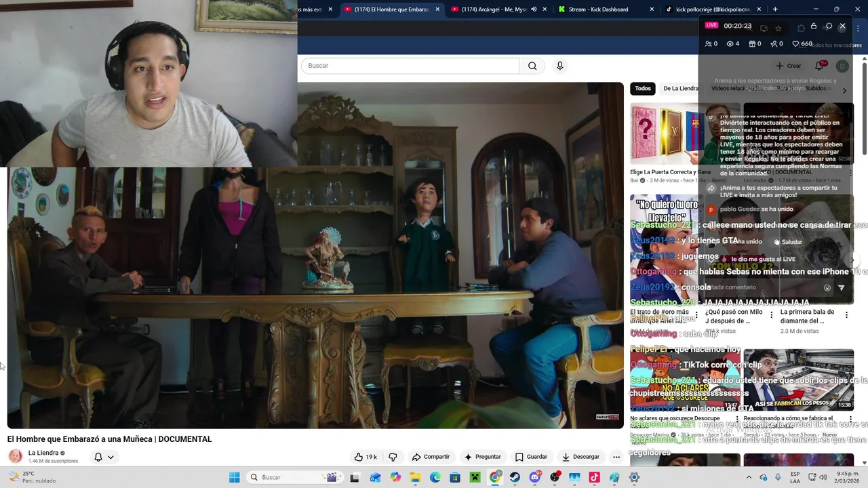Open TikTok app from taskbar

coord(595,477)
